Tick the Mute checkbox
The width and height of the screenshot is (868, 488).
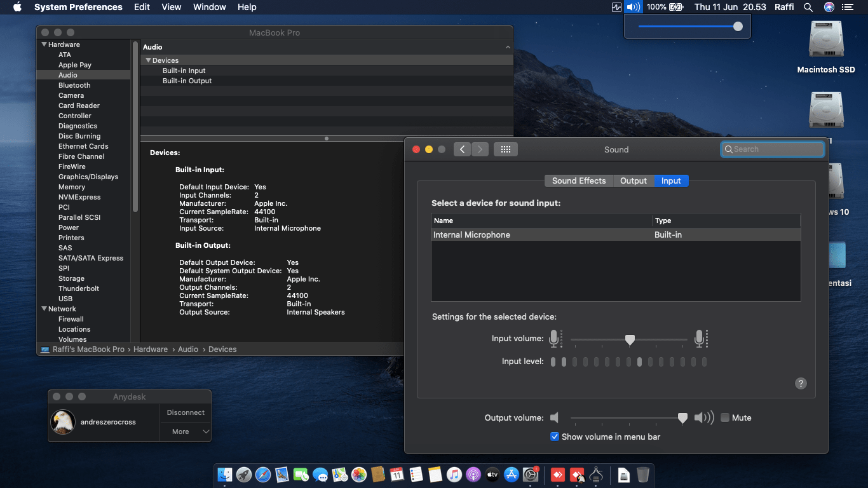tap(725, 417)
